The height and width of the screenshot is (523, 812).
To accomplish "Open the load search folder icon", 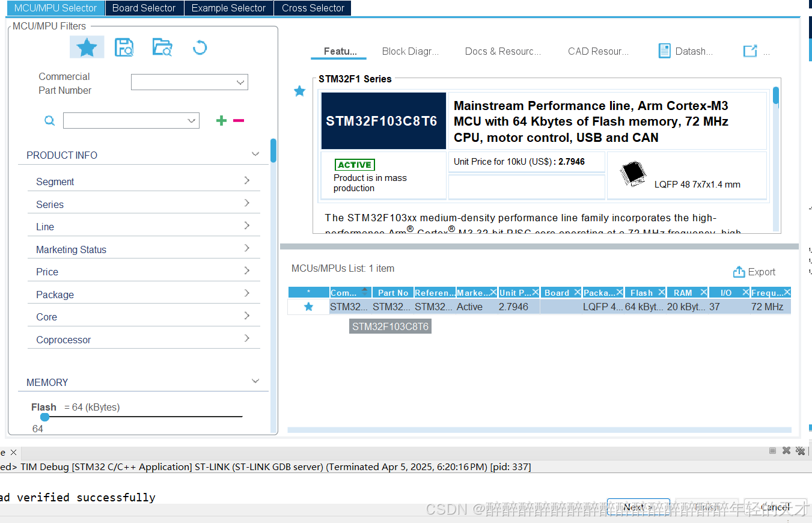I will (x=162, y=47).
